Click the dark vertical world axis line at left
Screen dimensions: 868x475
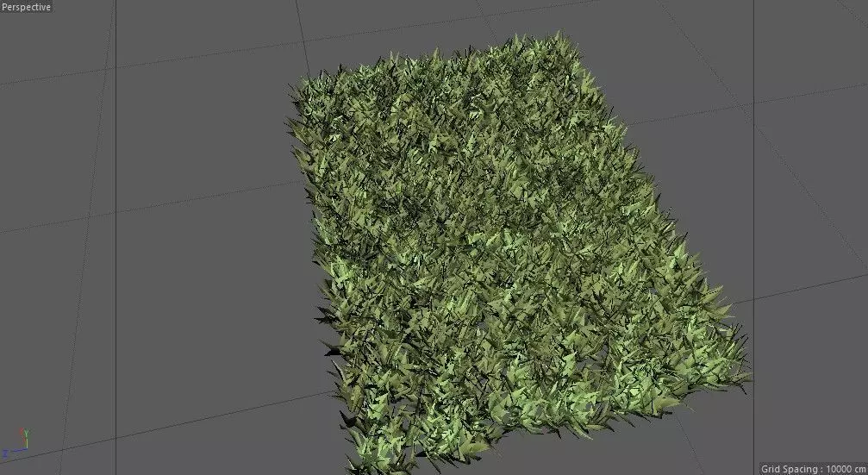(116, 238)
